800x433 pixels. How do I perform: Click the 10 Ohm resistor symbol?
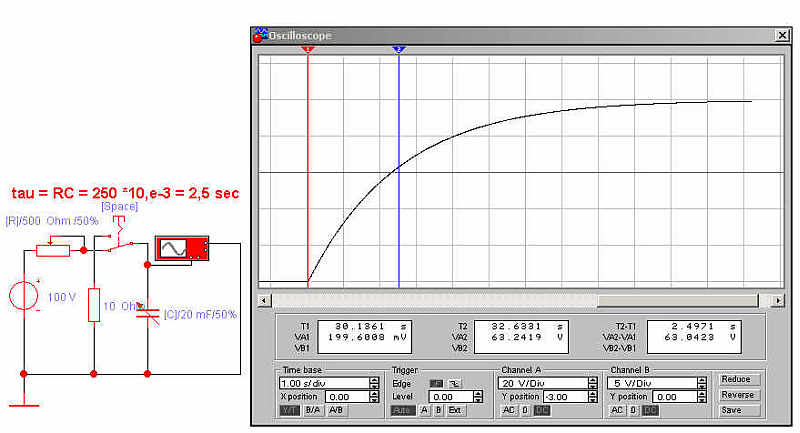tap(94, 305)
